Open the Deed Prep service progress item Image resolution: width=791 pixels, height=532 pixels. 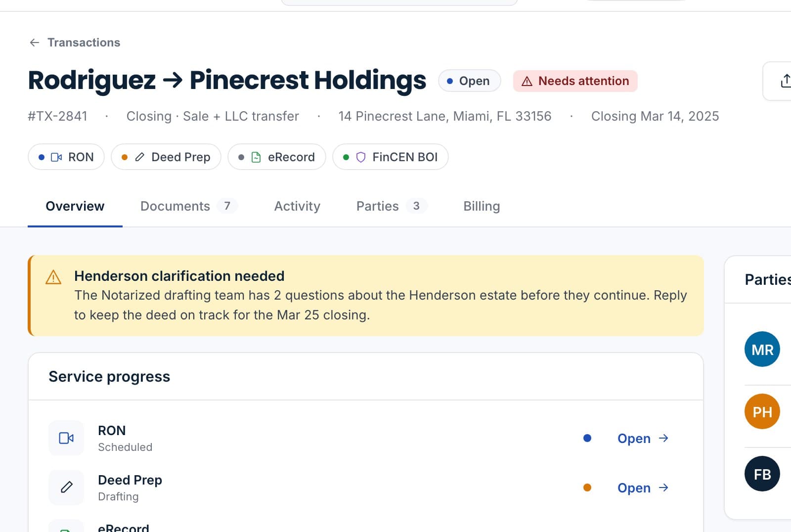[643, 488]
